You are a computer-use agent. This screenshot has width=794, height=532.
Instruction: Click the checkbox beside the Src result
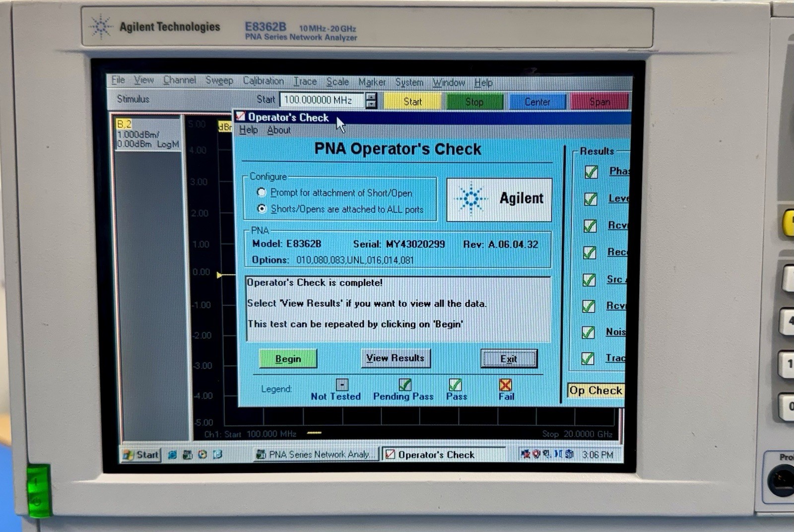coord(589,280)
